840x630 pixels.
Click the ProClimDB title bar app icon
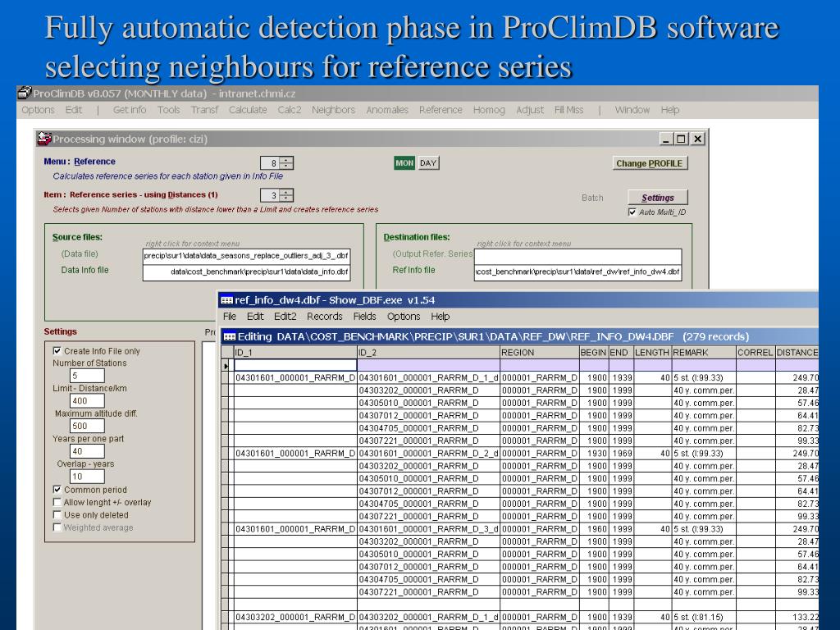pyautogui.click(x=24, y=94)
